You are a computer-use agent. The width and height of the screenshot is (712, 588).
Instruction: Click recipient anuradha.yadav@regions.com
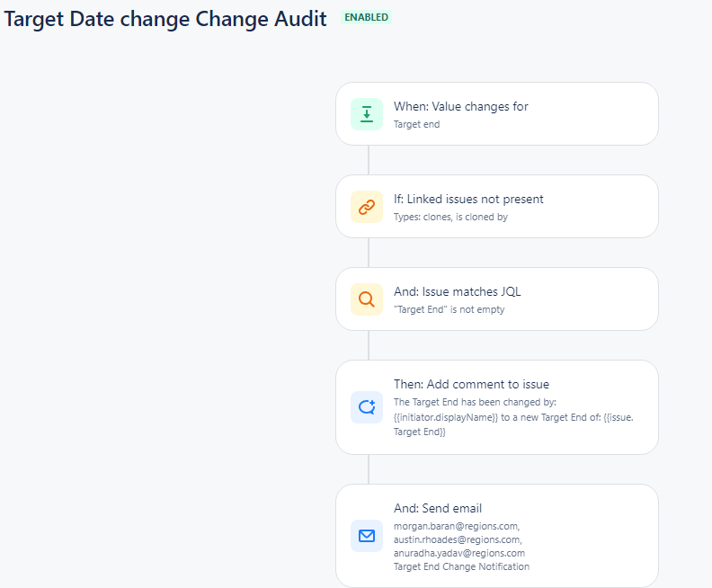[459, 554]
